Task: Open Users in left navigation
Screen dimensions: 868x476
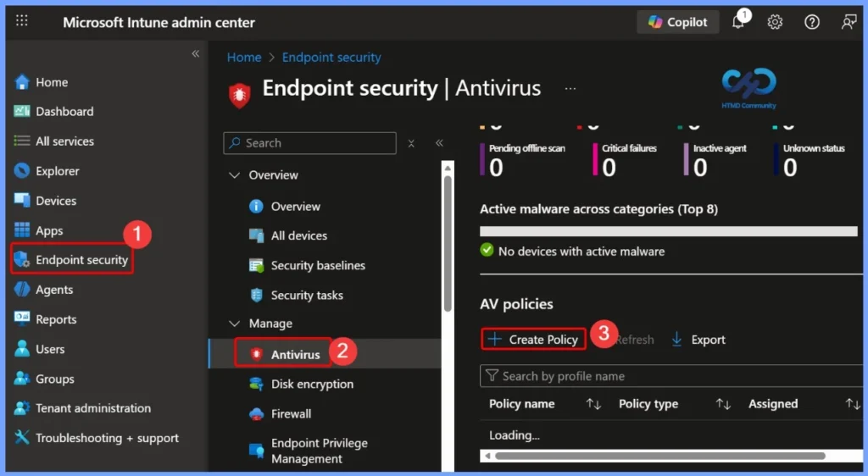Action: (39, 350)
